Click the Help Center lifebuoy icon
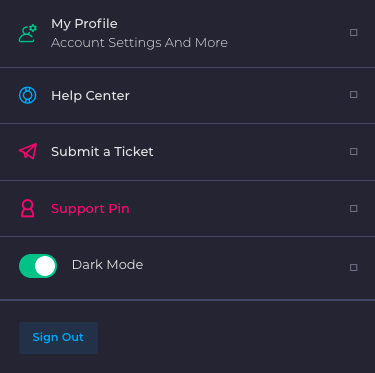Screen dimensions: 375x373 [x=28, y=95]
